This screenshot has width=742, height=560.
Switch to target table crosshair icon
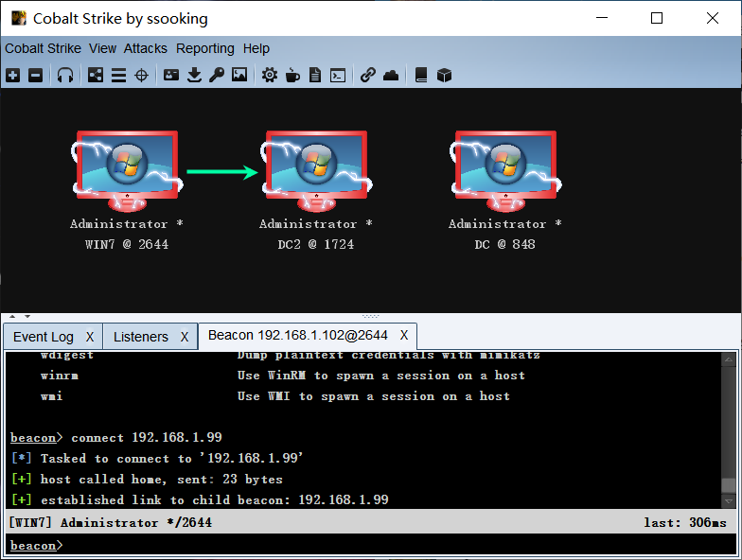[142, 75]
